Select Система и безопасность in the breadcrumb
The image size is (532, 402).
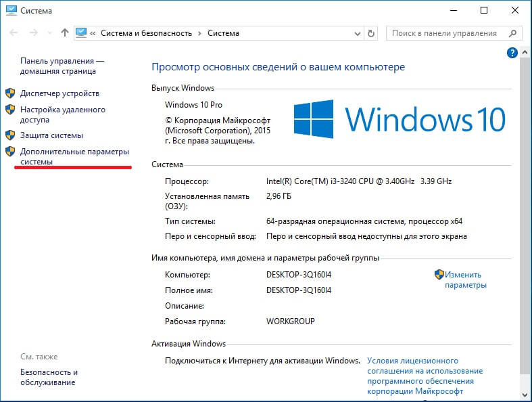(x=146, y=33)
